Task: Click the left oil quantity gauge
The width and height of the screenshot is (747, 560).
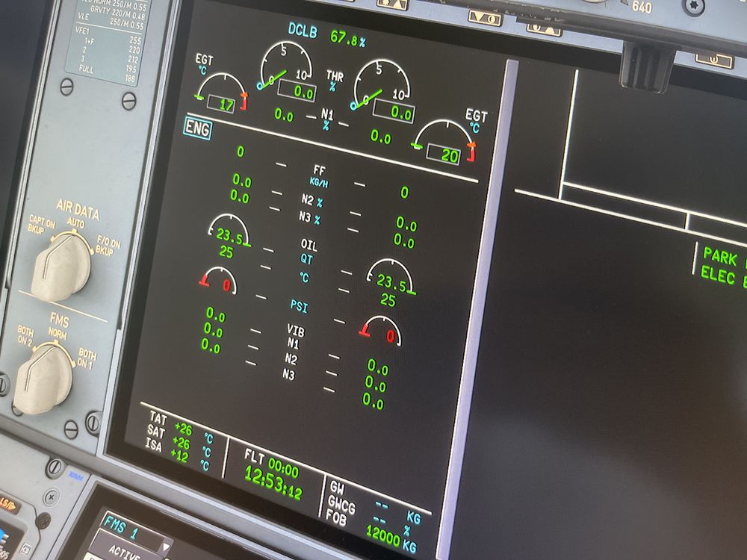Action: [x=226, y=234]
